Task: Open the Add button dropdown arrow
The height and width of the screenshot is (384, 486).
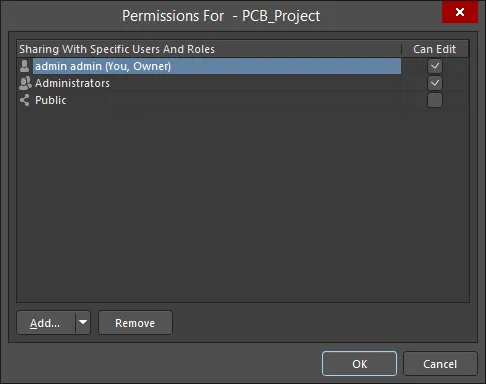Action: (x=83, y=322)
